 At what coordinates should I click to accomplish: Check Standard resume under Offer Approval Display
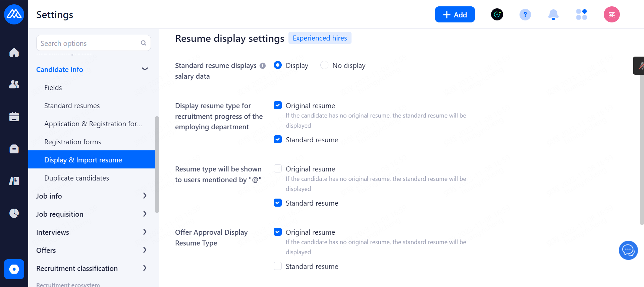278,266
